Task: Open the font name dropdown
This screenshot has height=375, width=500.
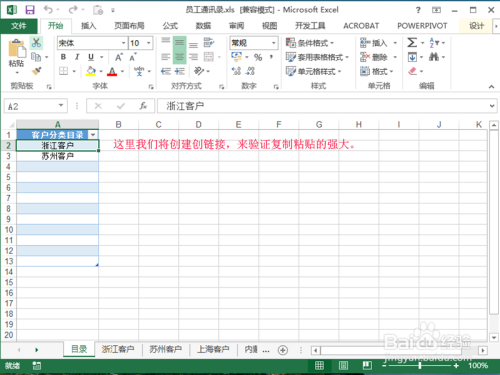Action: [x=123, y=43]
